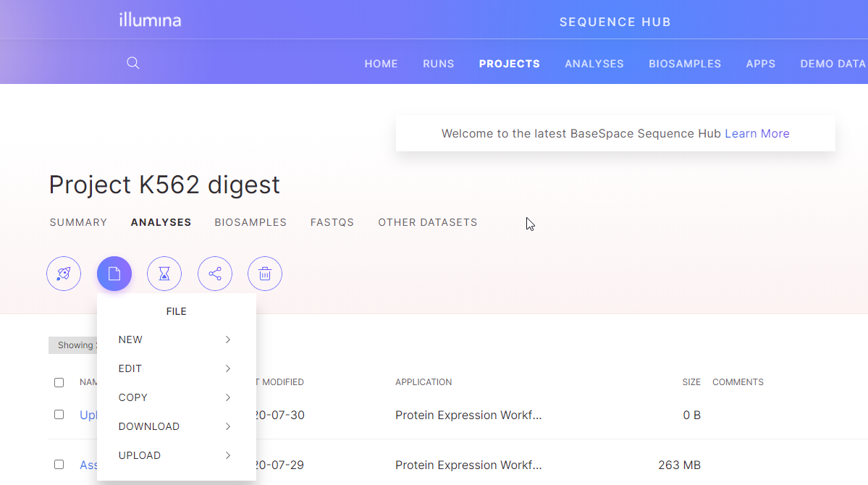
Task: Switch to the FASTQs tab
Action: 332,222
